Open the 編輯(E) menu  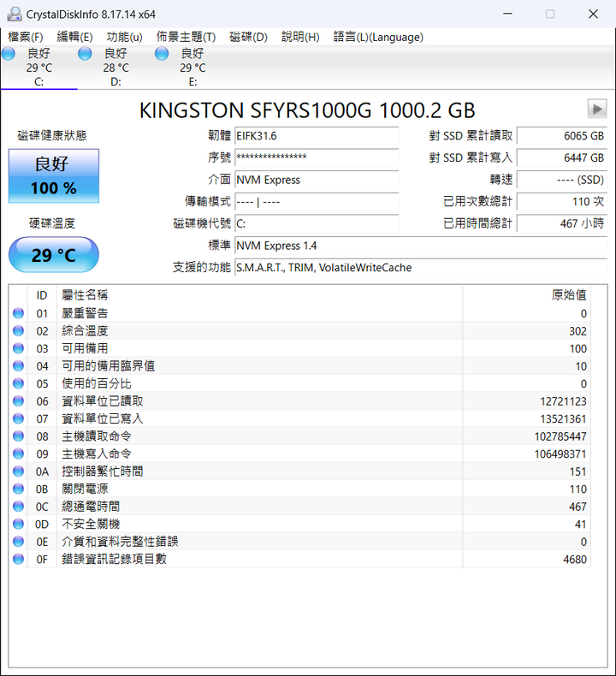(74, 37)
